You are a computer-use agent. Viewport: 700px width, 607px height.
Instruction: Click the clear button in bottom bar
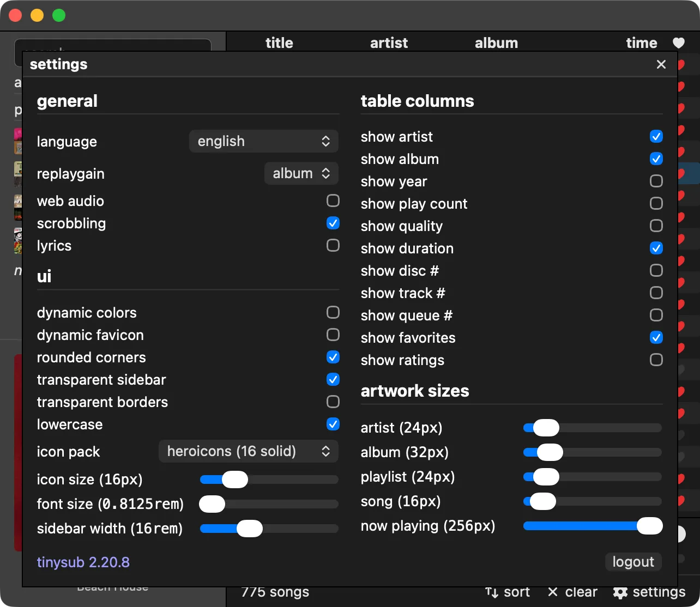click(572, 592)
